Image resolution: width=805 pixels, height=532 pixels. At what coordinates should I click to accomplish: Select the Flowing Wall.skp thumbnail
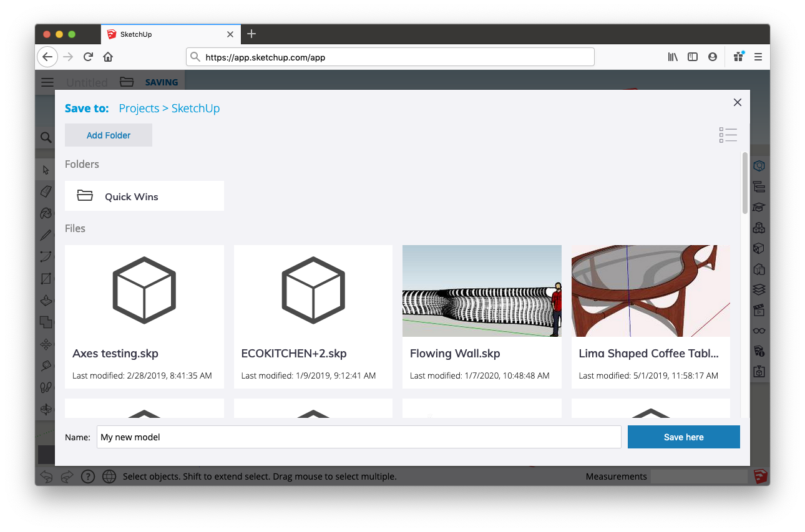point(482,291)
